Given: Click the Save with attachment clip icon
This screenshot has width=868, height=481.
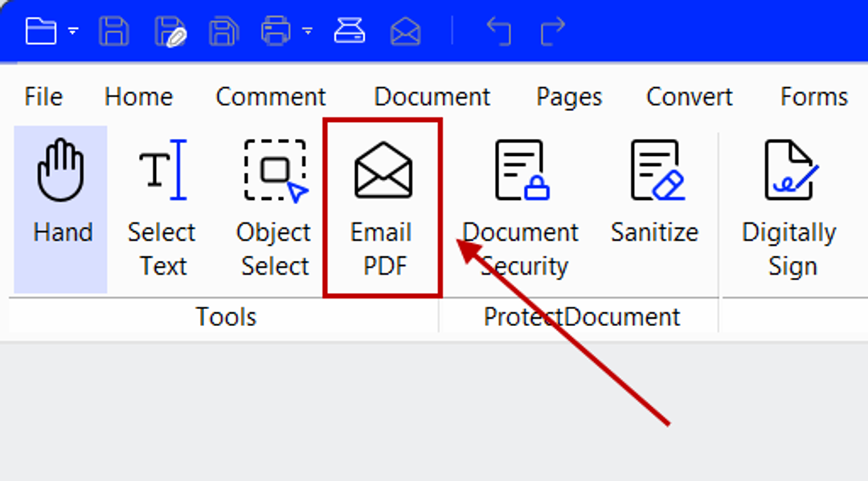Looking at the screenshot, I should click(170, 31).
